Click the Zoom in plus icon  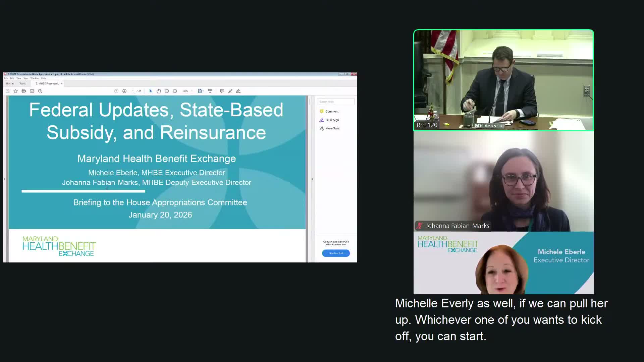click(175, 91)
